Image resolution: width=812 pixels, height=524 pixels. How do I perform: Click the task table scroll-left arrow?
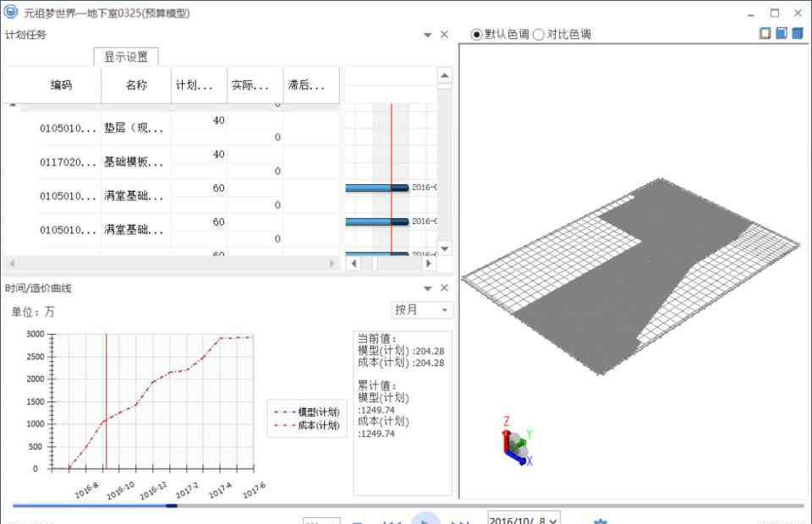(x=12, y=264)
